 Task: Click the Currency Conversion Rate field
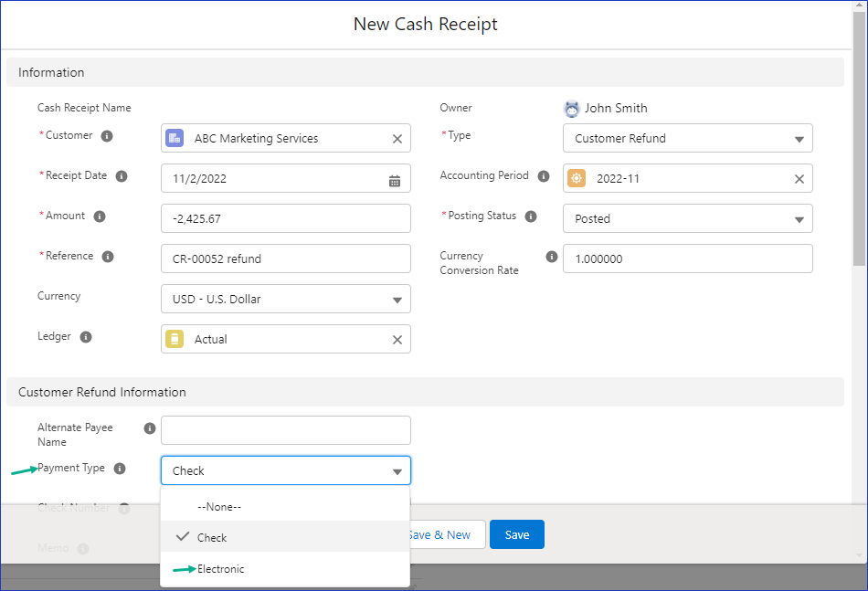point(687,259)
